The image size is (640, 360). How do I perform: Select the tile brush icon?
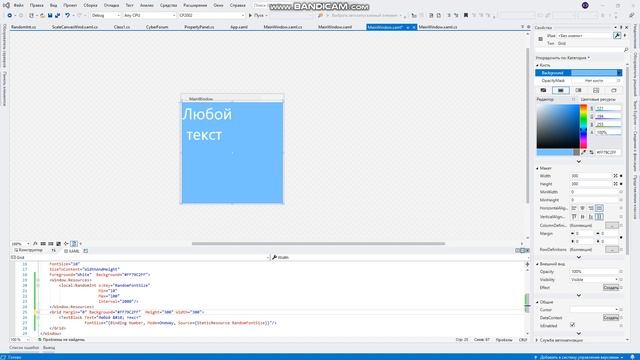point(596,90)
